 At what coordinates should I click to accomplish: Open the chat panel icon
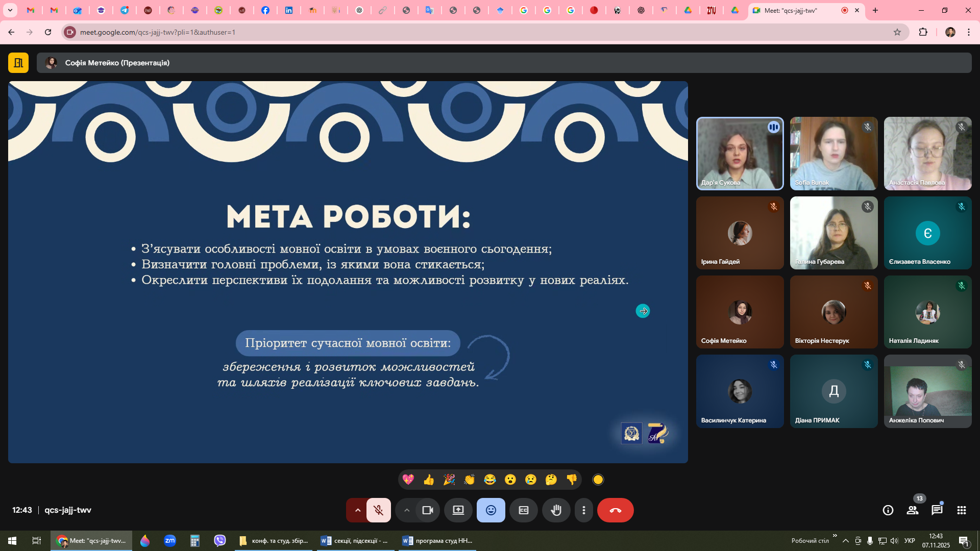[937, 510]
